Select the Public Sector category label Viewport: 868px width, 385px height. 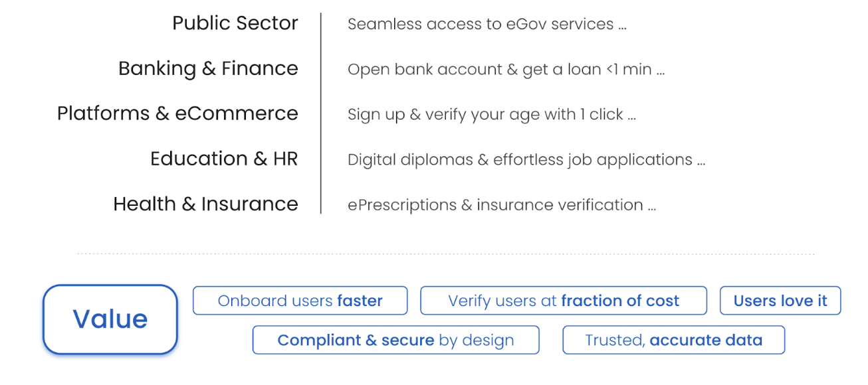[x=235, y=23]
